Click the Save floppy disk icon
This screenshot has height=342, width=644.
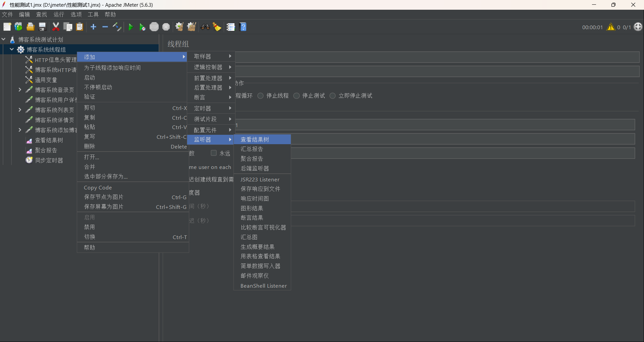pyautogui.click(x=42, y=27)
